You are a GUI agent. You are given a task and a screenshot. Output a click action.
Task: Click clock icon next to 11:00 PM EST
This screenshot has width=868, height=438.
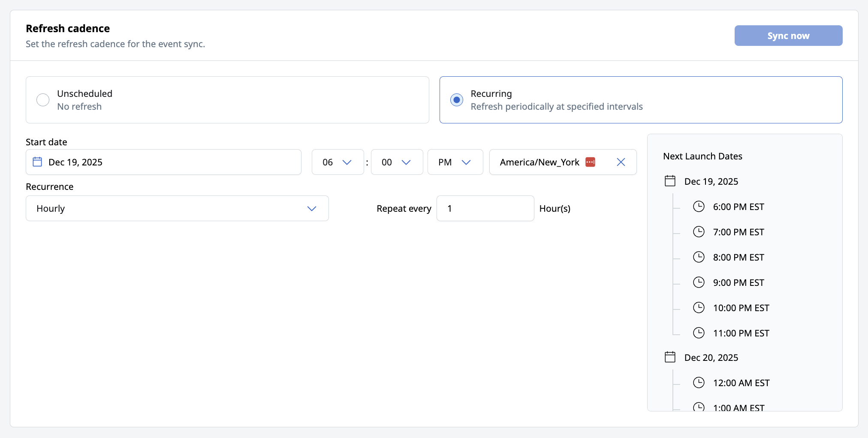pyautogui.click(x=699, y=333)
